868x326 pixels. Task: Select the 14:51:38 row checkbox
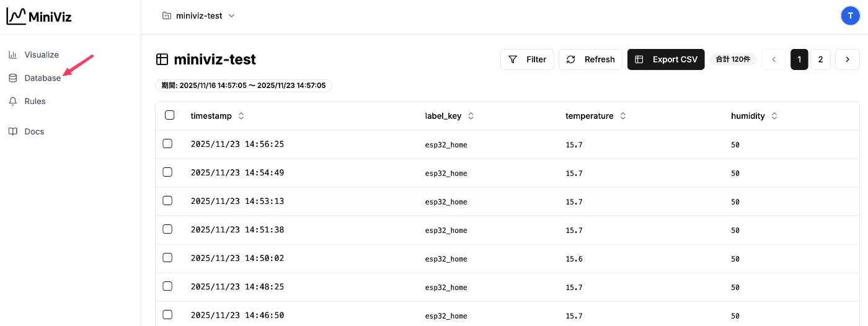click(x=167, y=229)
